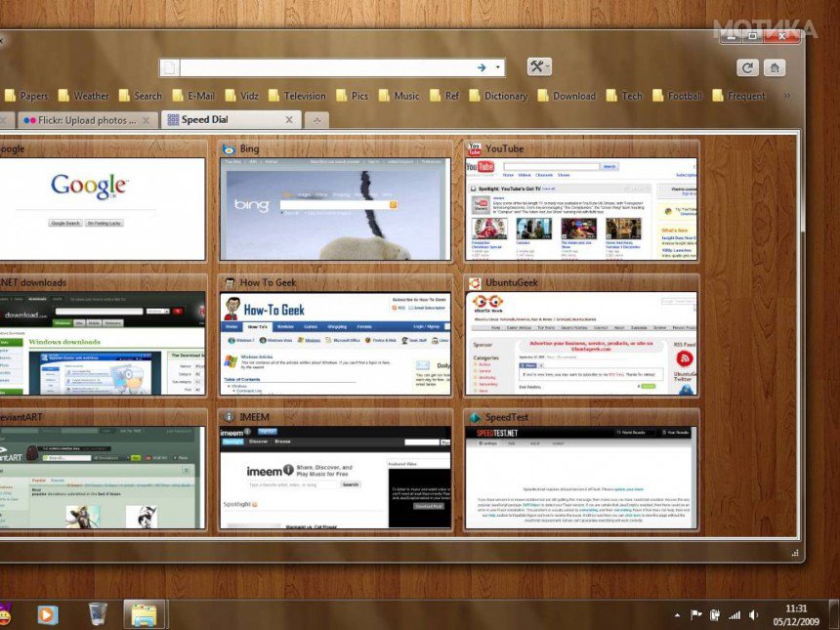The height and width of the screenshot is (630, 840).
Task: Open the wrench tools menu button
Action: click(538, 67)
